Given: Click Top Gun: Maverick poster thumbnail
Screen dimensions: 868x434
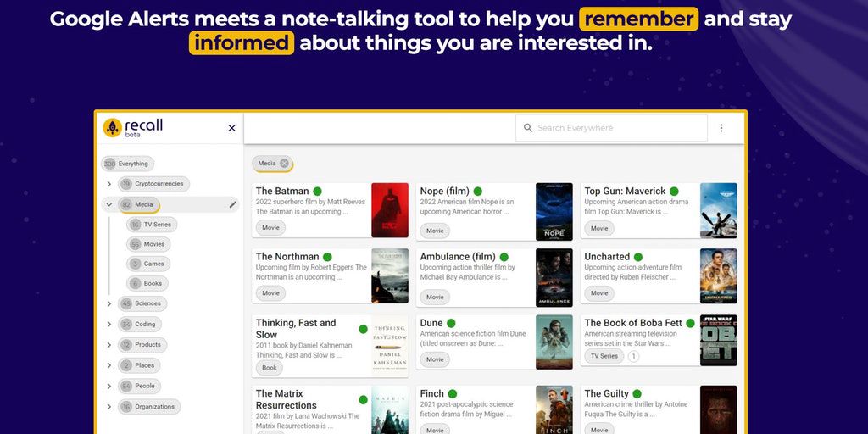Looking at the screenshot, I should 719,210.
